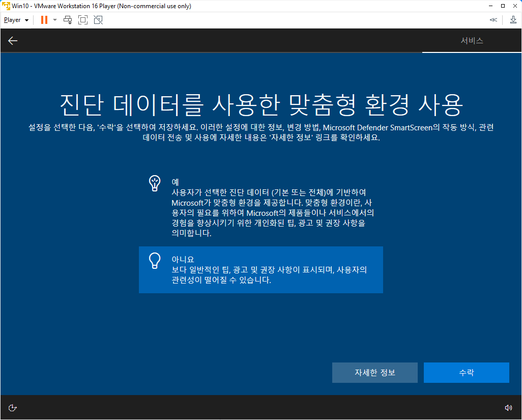Viewport: 522px width, 420px height.
Task: Click lightbulb icon beside 예 option
Action: coord(155,183)
